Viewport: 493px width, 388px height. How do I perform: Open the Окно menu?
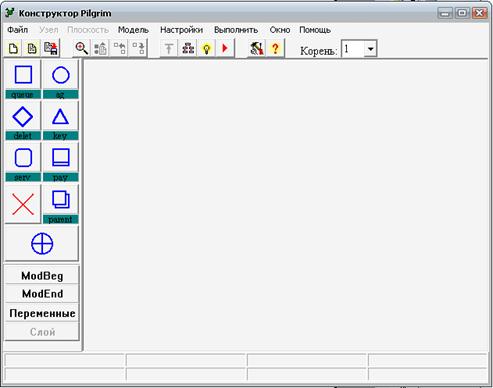click(x=280, y=30)
